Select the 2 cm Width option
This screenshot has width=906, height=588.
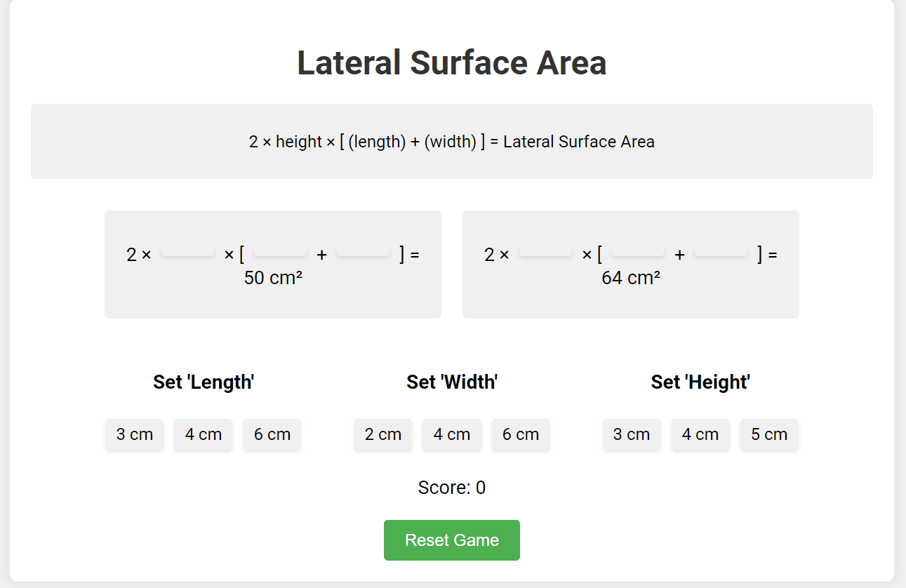[x=383, y=434]
